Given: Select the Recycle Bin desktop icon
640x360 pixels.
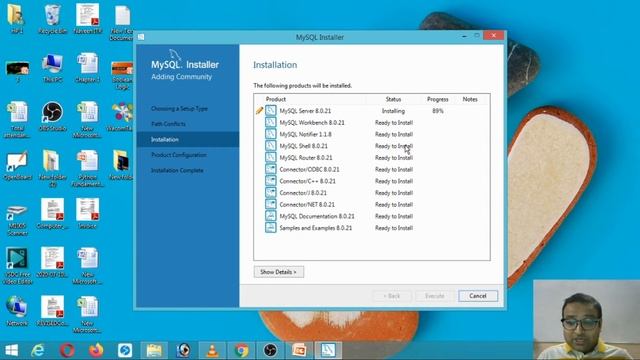Looking at the screenshot, I should (52, 19).
